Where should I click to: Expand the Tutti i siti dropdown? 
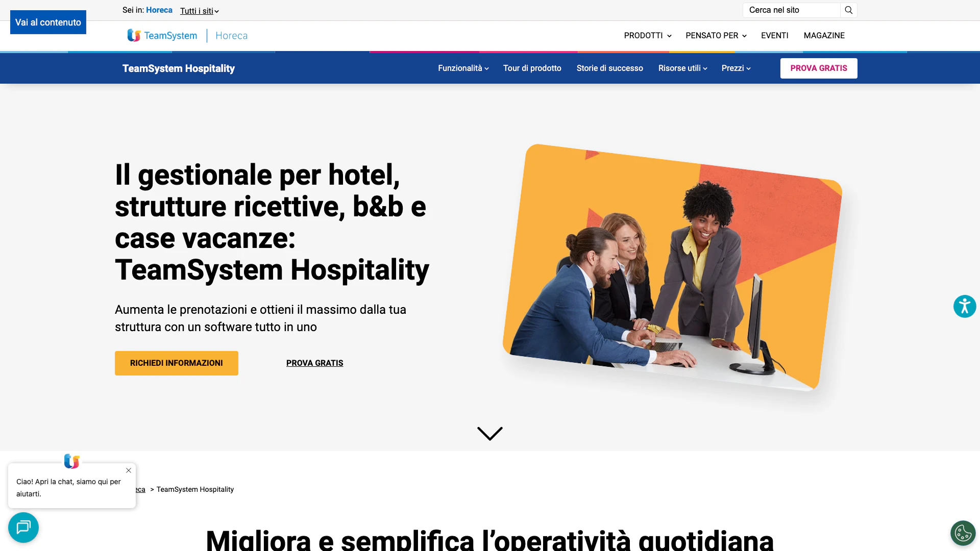pos(199,11)
